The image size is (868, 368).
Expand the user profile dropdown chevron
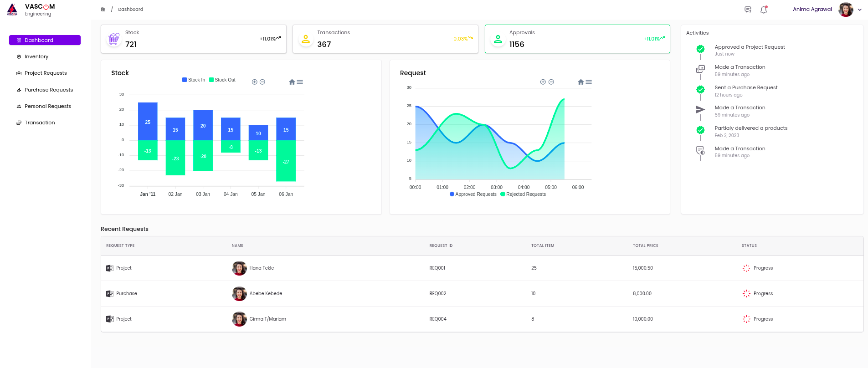tap(860, 10)
